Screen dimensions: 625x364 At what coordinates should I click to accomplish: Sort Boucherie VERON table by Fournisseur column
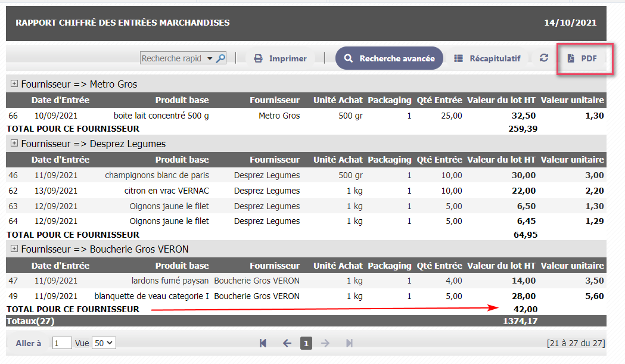[275, 266]
